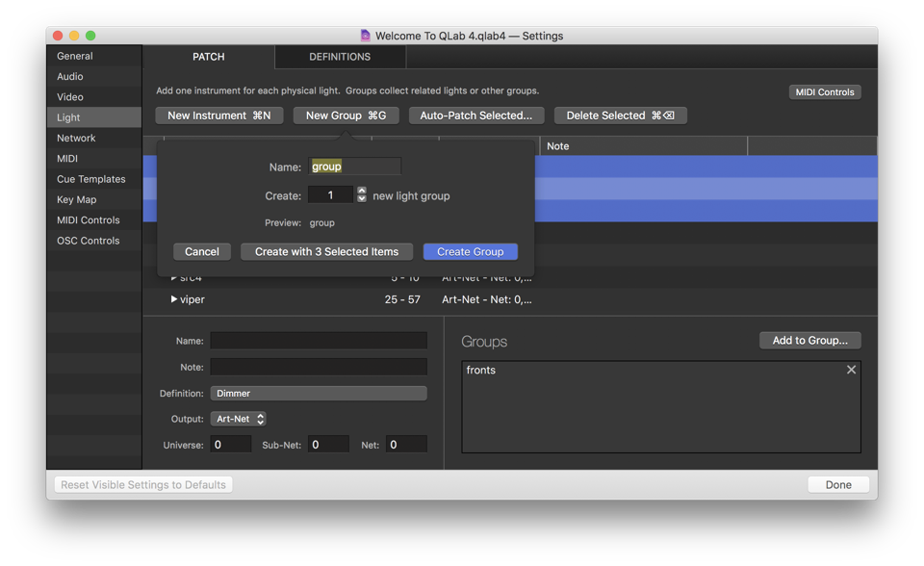
Task: Go to the Cue Templates settings
Action: (x=91, y=179)
